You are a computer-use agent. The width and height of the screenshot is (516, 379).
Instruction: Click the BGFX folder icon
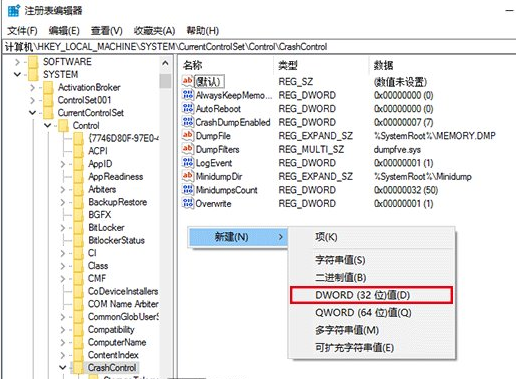click(x=79, y=215)
